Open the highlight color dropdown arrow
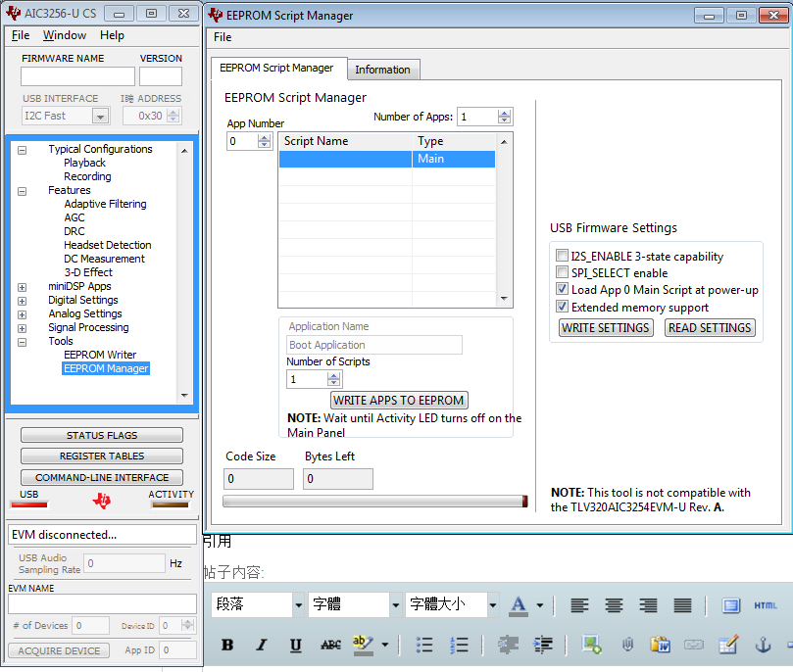Viewport: 793px width, 672px height. point(385,645)
